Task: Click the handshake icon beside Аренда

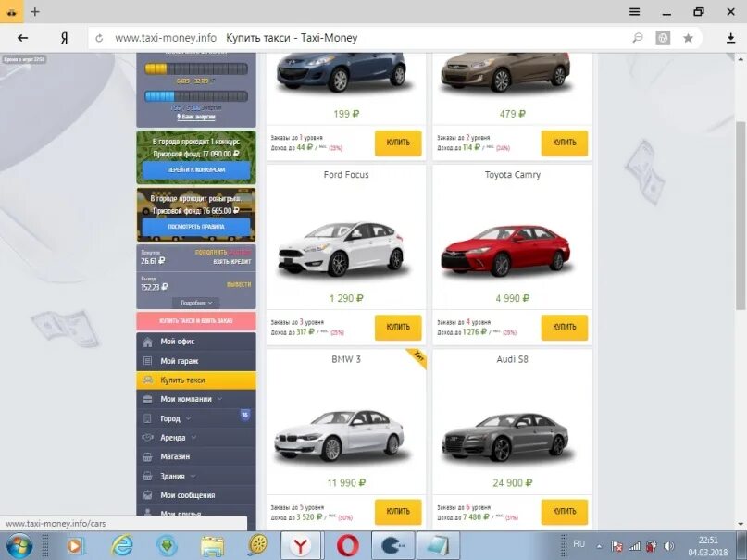Action: tap(148, 437)
